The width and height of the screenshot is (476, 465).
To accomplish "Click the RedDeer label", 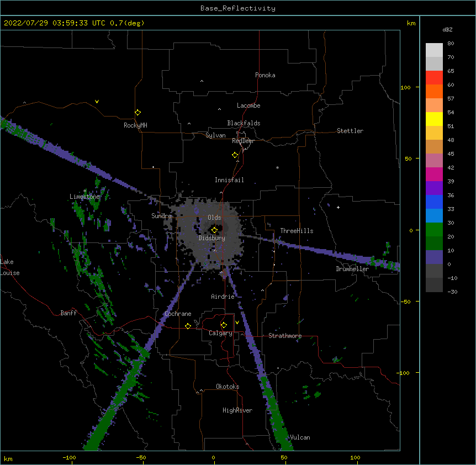I will 244,141.
